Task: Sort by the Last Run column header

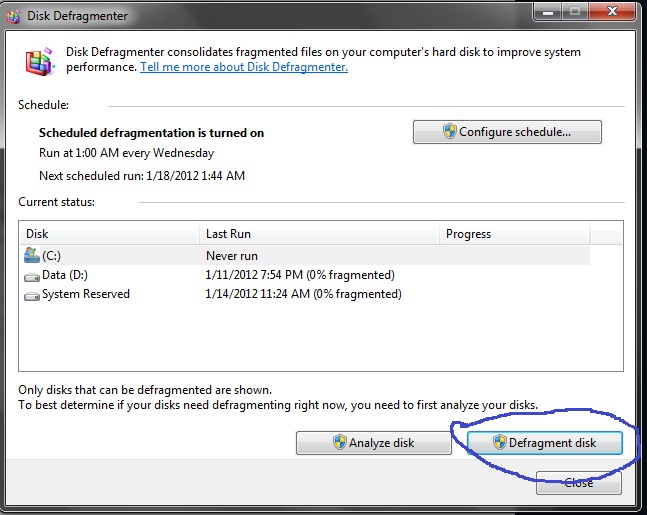Action: tap(319, 234)
